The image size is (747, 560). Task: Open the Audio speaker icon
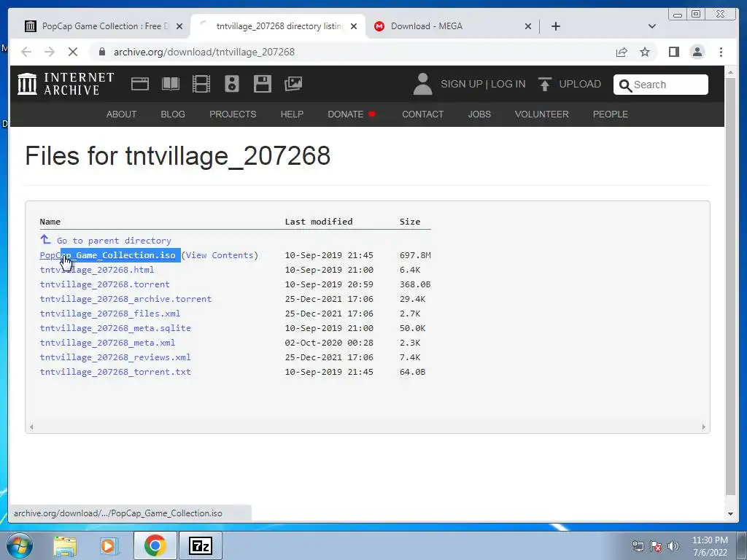[x=231, y=84]
